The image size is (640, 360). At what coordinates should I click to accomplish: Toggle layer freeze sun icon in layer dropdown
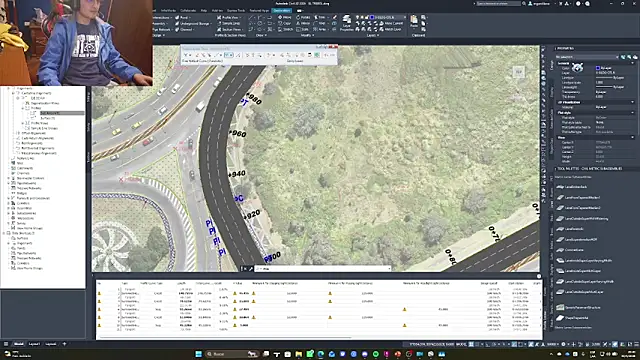tap(362, 18)
